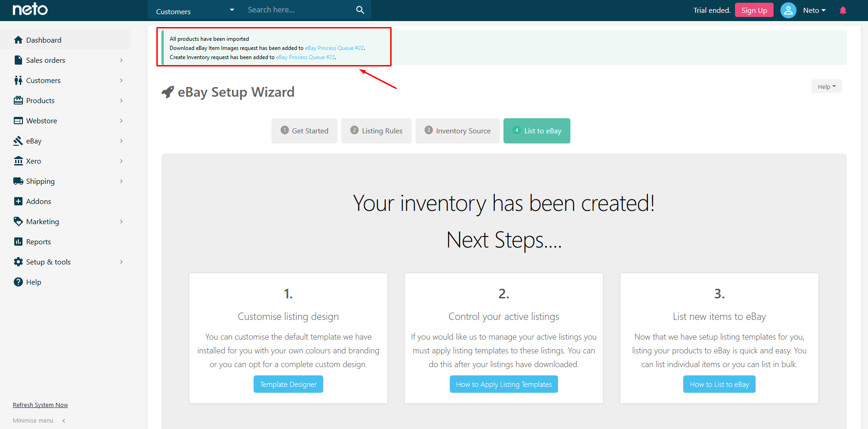The width and height of the screenshot is (868, 429).
Task: Click the Dashboard house icon
Action: [x=18, y=40]
